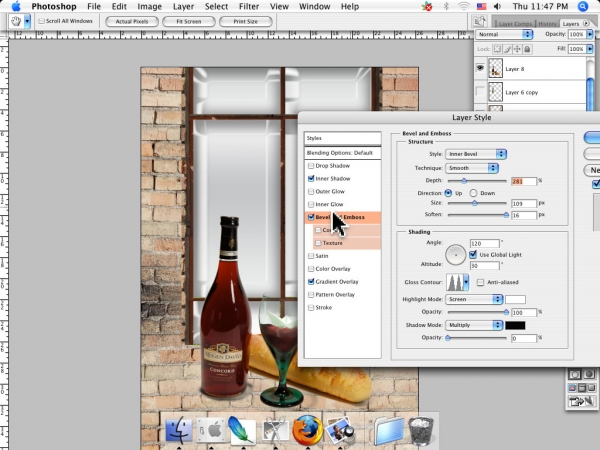Open the Image menu
Screen dimensions: 600x450
tap(149, 7)
